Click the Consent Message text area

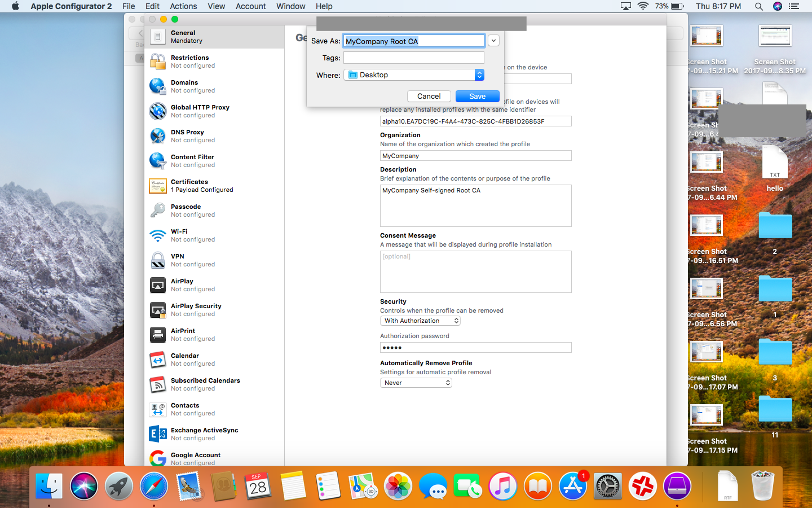pos(476,271)
